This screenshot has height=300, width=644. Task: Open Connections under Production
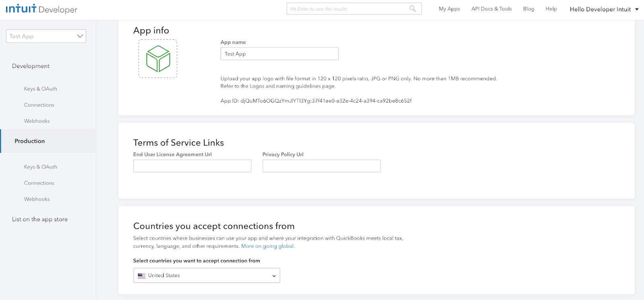pos(39,183)
